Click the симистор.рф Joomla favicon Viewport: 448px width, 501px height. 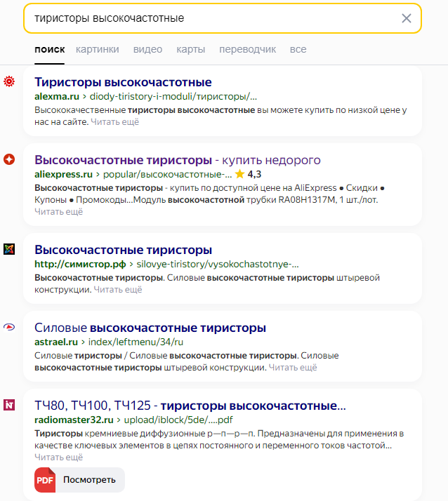9,249
